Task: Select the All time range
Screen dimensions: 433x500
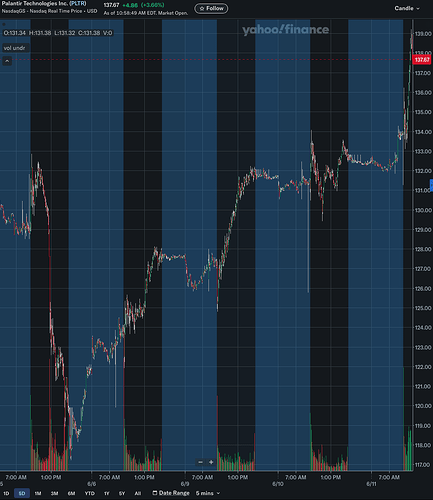Action: click(138, 493)
